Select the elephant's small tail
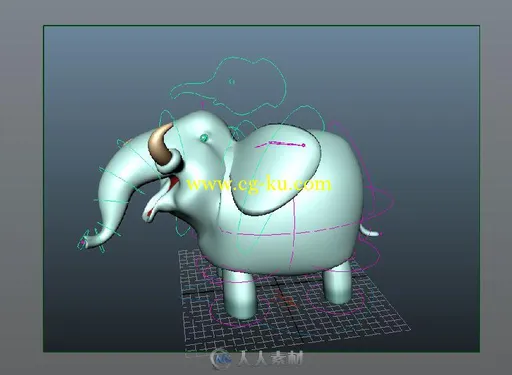This screenshot has height=375, width=512. 369,230
